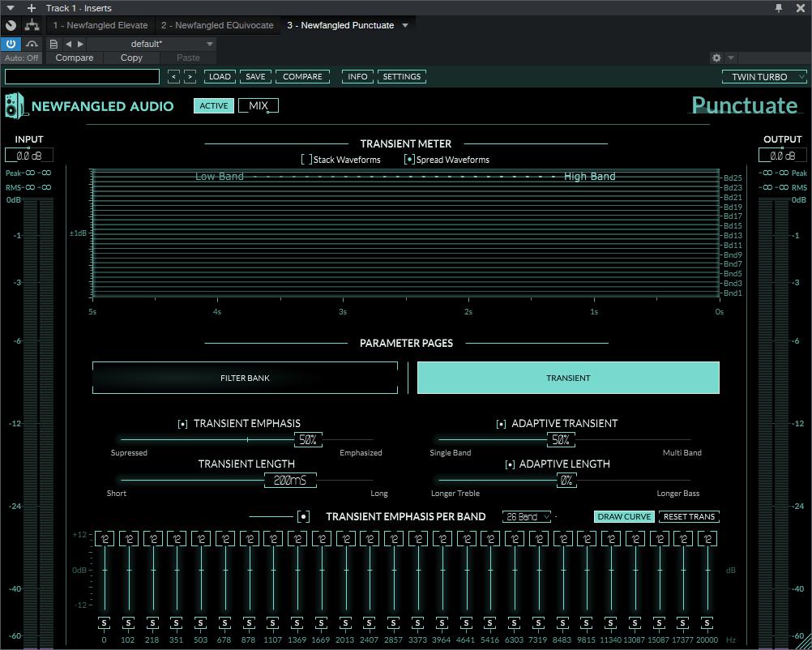Click the SAVE button

[255, 77]
